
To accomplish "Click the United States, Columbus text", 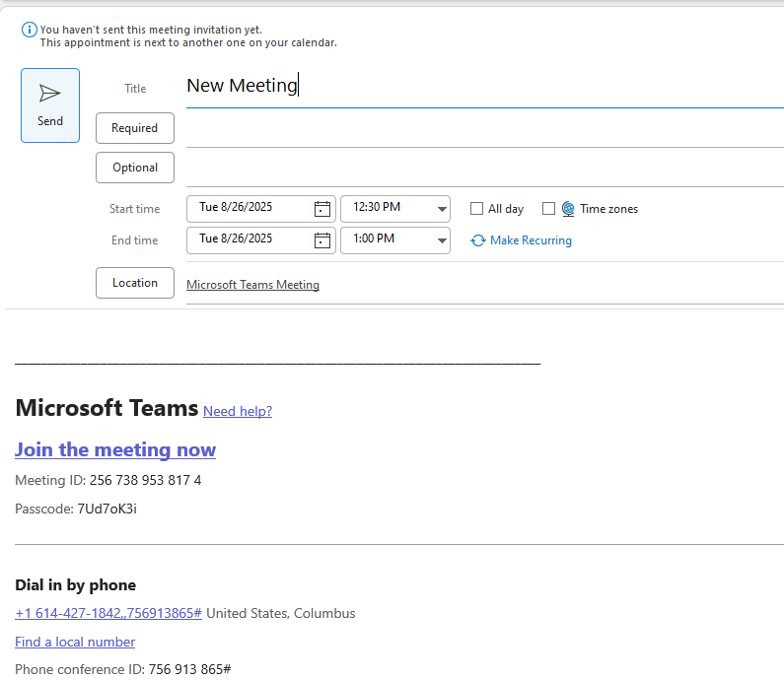I will [280, 613].
